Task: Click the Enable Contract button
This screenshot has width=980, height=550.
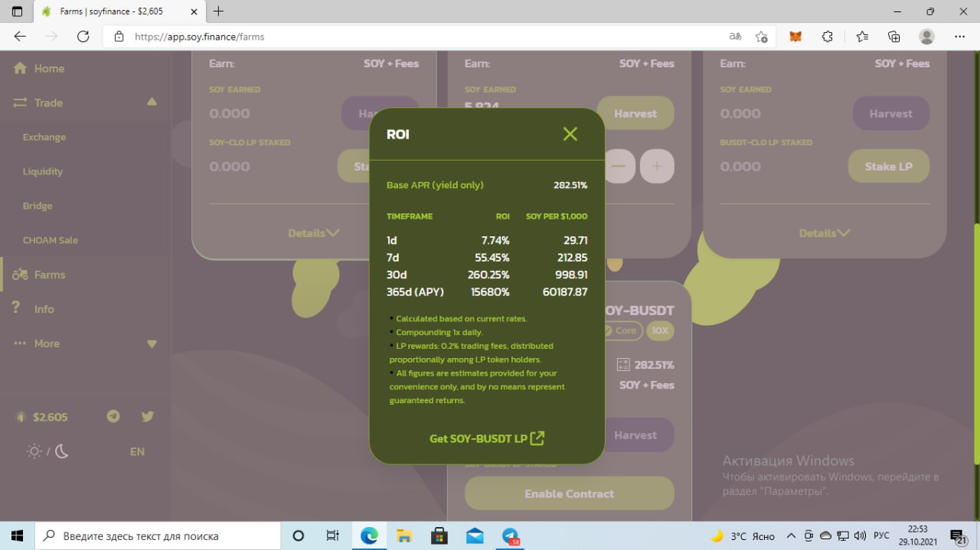Action: [x=569, y=493]
